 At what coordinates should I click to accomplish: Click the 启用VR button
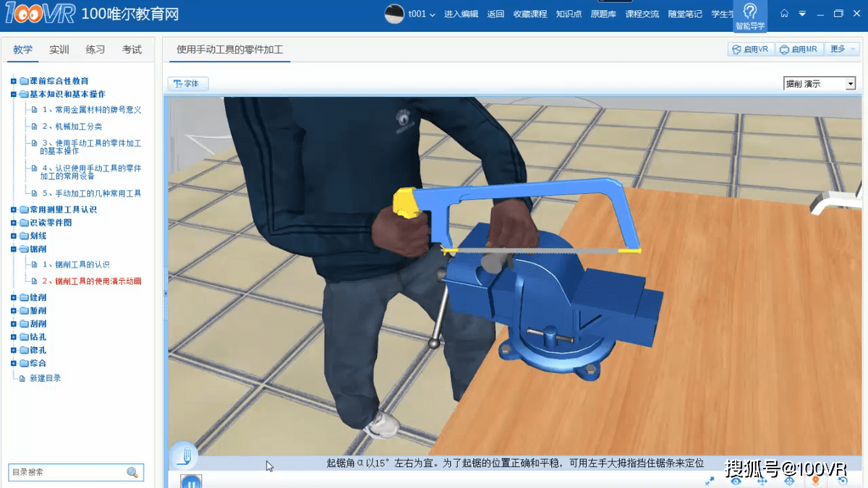coord(751,49)
